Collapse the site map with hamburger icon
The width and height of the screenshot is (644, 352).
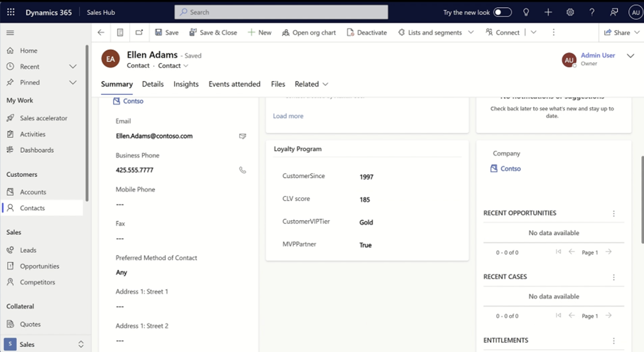(x=11, y=32)
